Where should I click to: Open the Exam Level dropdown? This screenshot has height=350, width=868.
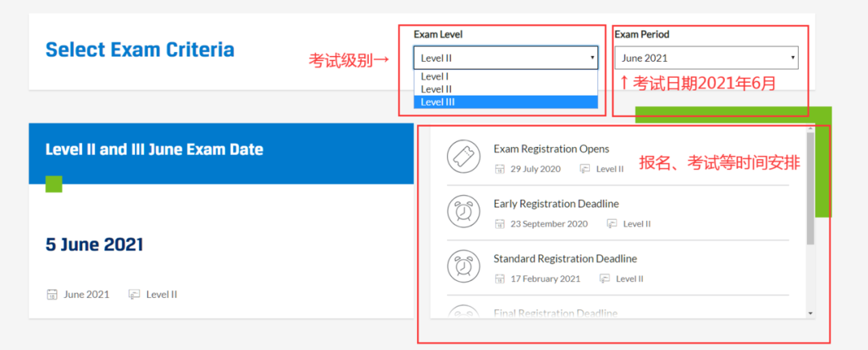(x=505, y=58)
